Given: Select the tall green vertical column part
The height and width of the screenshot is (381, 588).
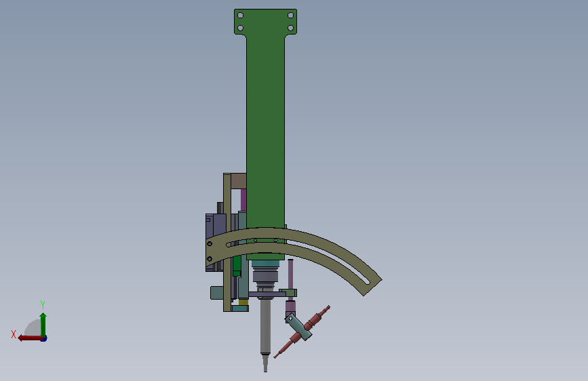Looking at the screenshot, I should point(265,132).
